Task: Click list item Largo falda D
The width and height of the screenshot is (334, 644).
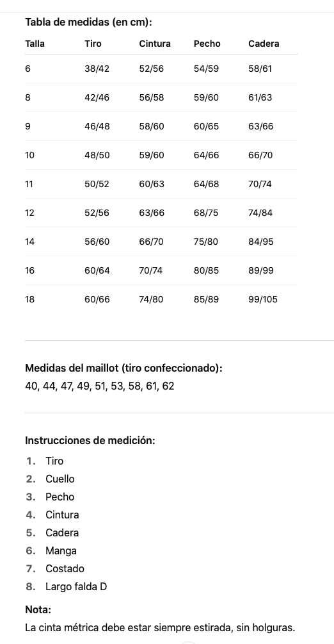Action: click(x=76, y=586)
